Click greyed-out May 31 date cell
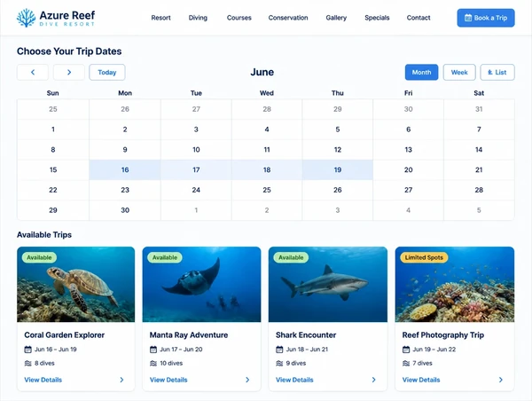 479,109
